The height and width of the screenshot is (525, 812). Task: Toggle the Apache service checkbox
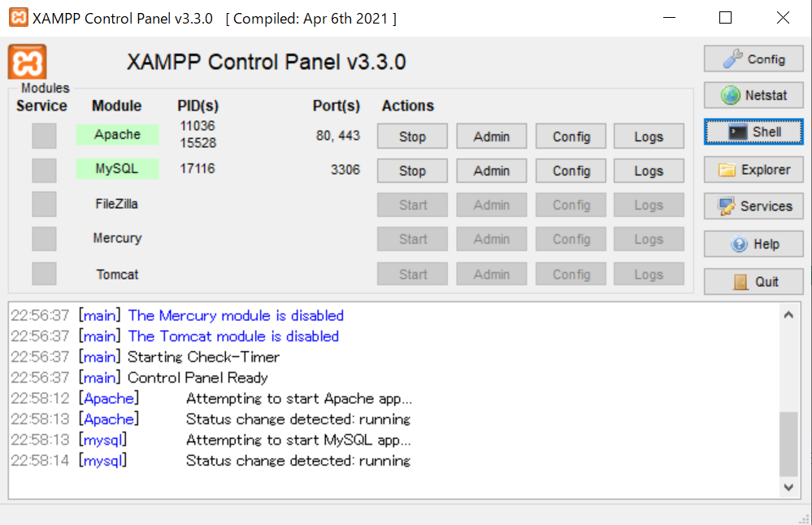(x=44, y=136)
